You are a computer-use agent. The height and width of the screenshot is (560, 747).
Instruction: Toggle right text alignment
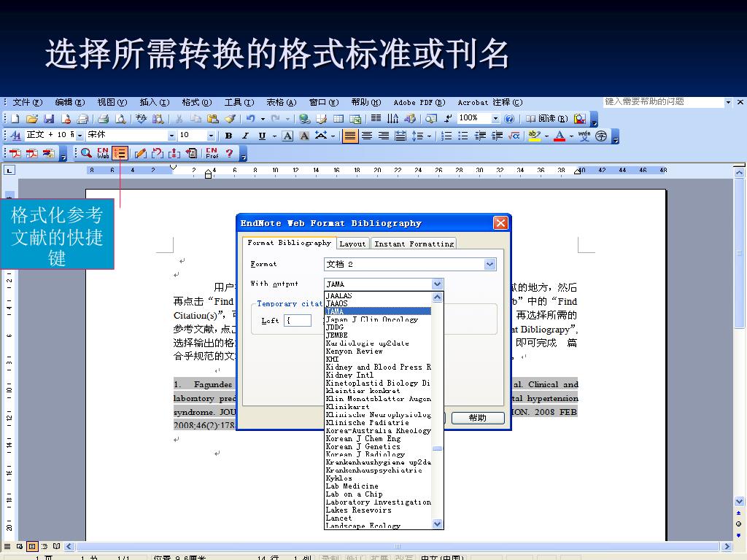click(x=384, y=136)
